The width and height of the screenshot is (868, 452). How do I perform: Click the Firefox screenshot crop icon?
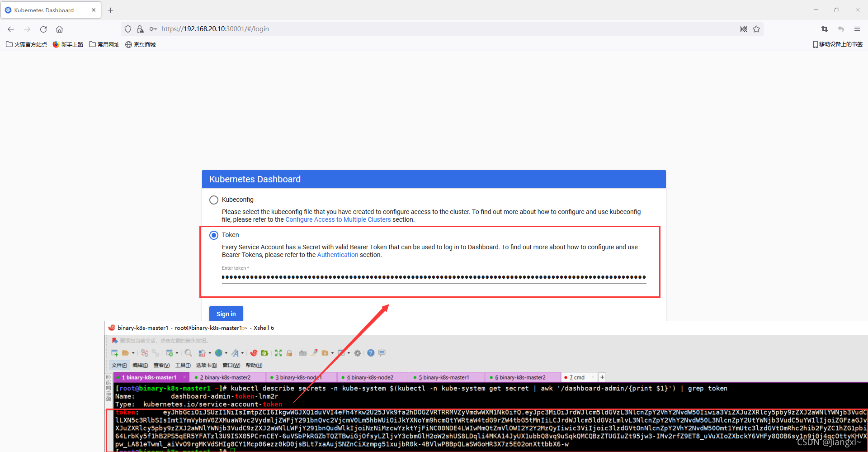825,29
